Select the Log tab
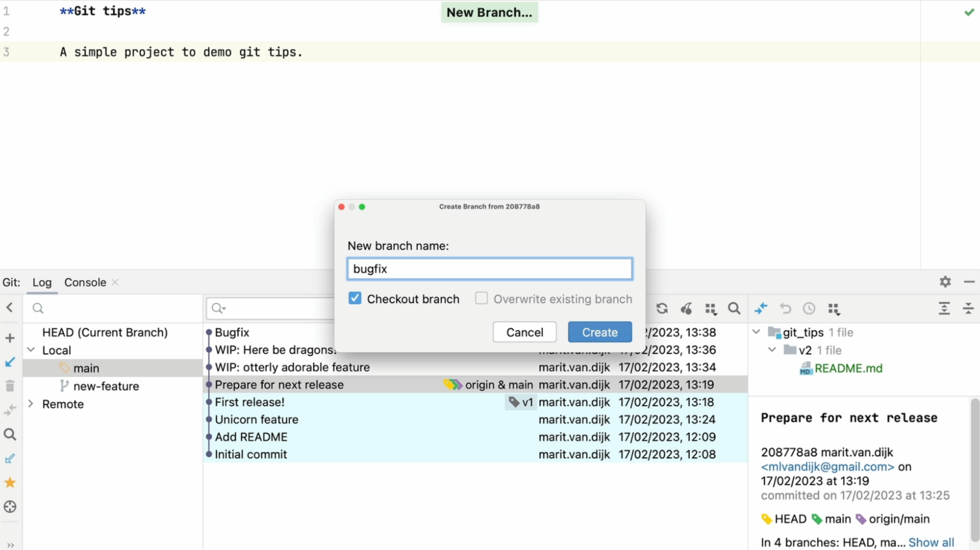980x550 pixels. coord(41,282)
